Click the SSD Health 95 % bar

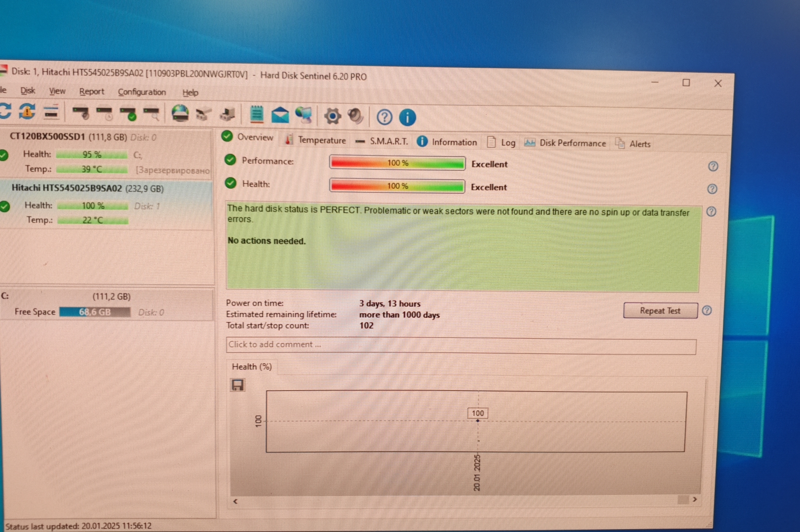coord(92,155)
